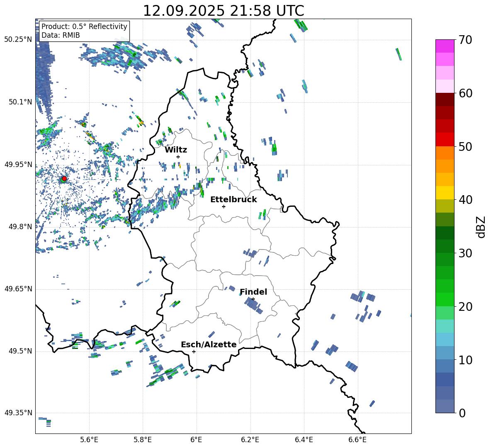Image resolution: width=491 pixels, height=448 pixels.
Task: Click the colorbar tick label 10
Action: 465,360
